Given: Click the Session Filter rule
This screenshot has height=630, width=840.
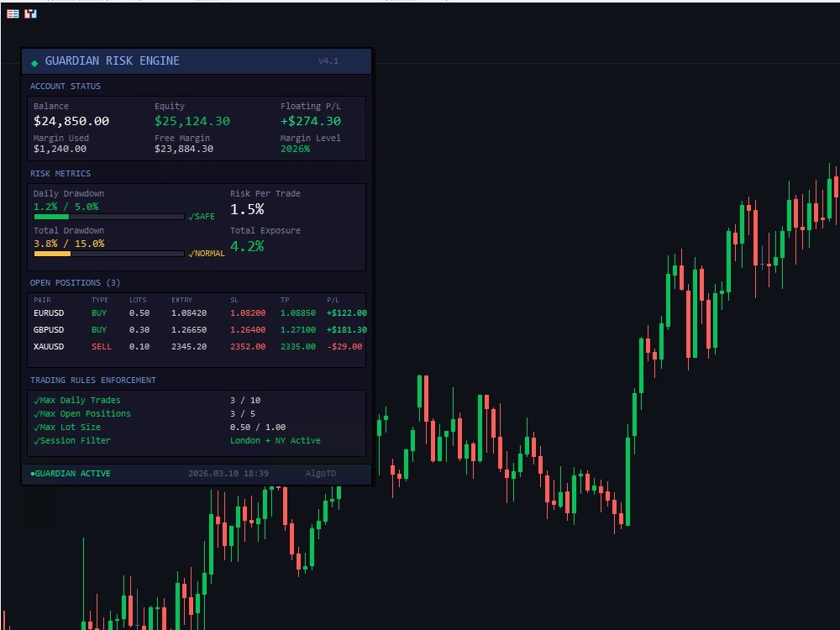Looking at the screenshot, I should [71, 440].
